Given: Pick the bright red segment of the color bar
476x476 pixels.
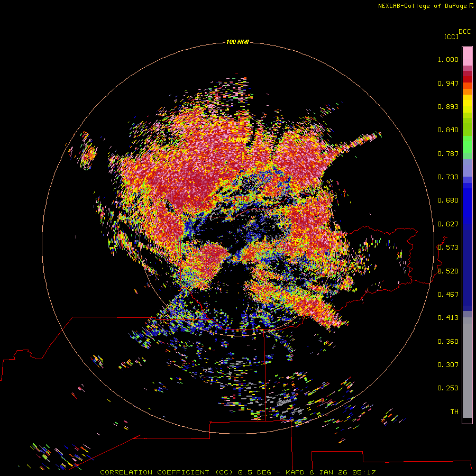Looking at the screenshot, I should [x=467, y=79].
